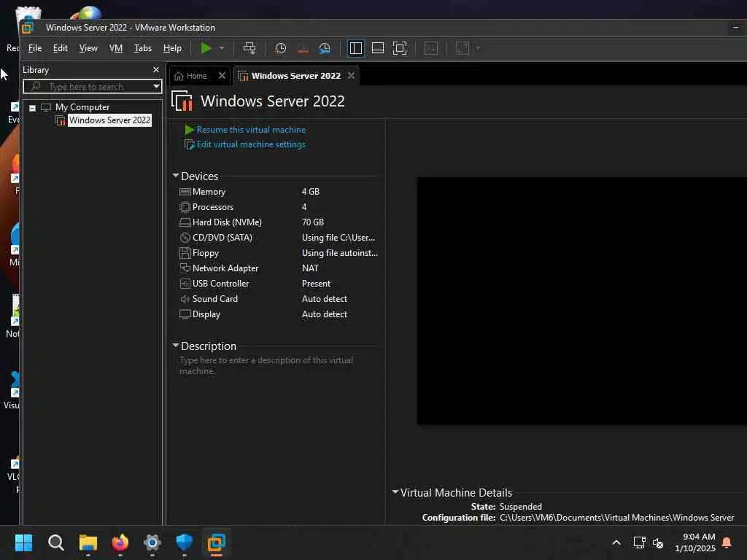Click the Suspended state value

pyautogui.click(x=520, y=506)
